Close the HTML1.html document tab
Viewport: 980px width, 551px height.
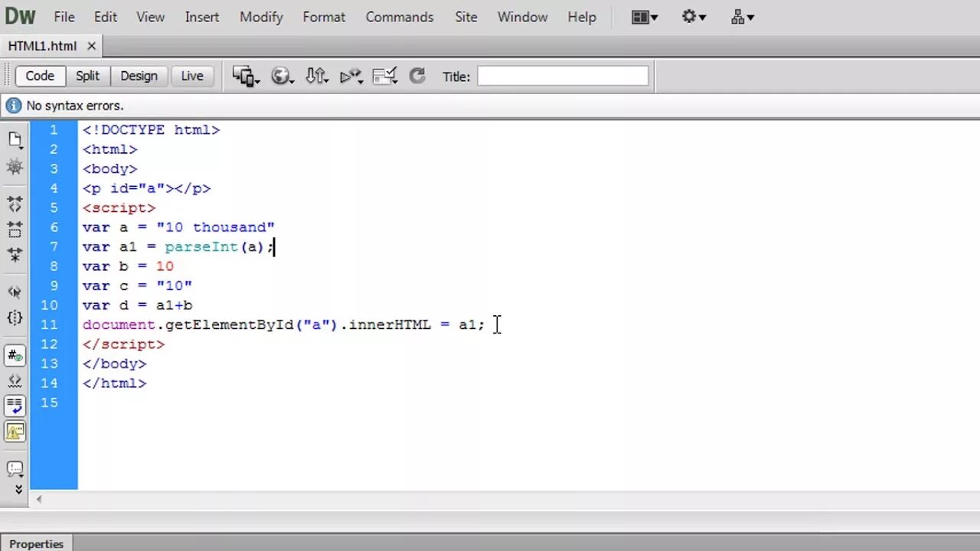coord(92,46)
